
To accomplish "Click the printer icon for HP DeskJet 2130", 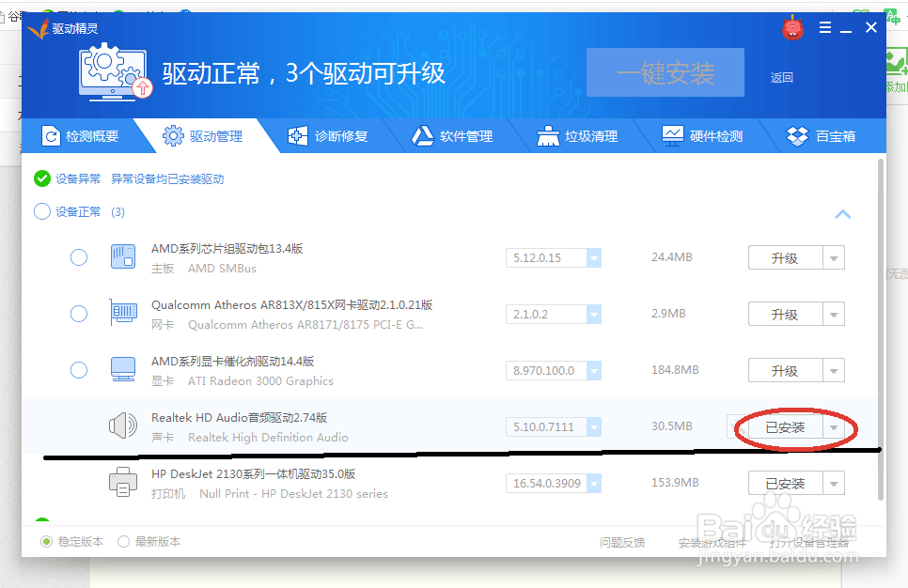I will 123,482.
